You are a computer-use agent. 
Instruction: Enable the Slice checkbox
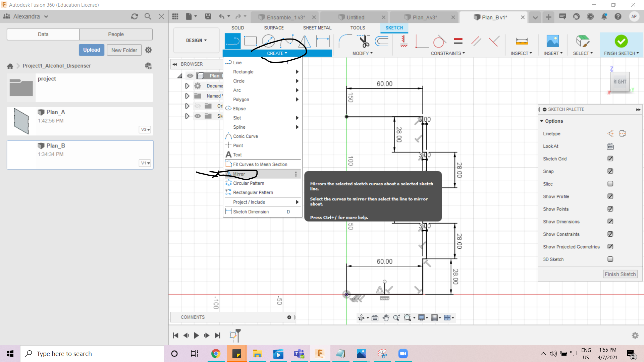610,184
